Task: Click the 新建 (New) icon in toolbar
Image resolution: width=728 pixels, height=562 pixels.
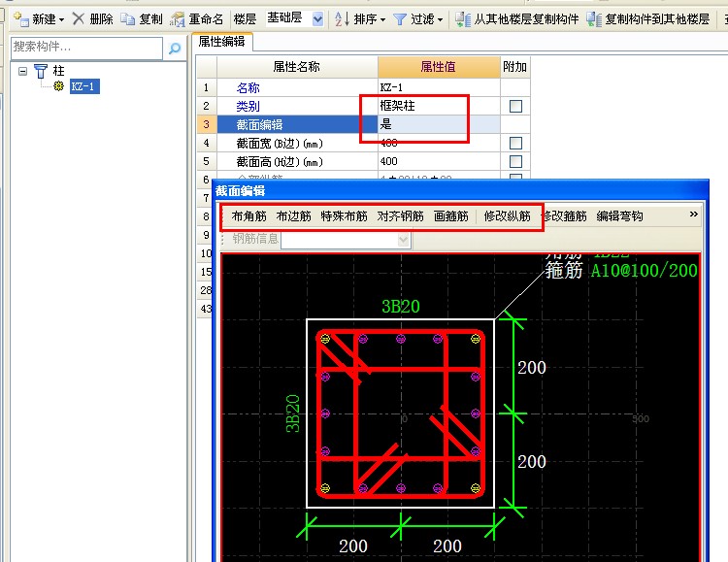Action: click(21, 19)
